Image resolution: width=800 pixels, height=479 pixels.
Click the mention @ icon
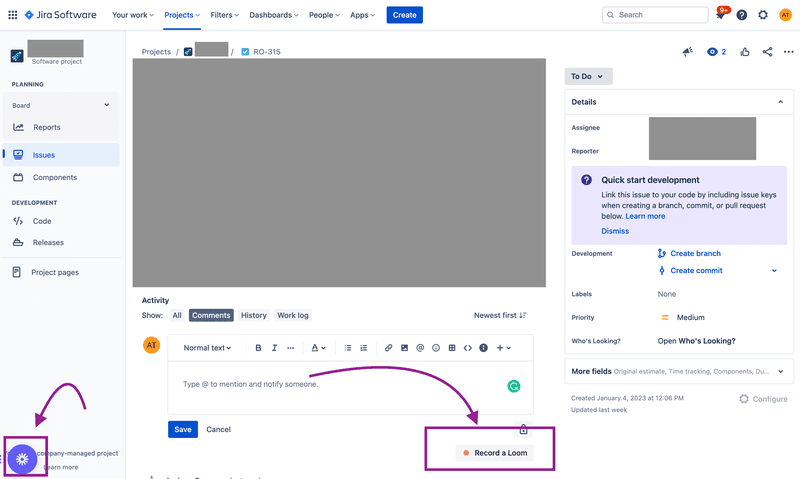(x=420, y=348)
